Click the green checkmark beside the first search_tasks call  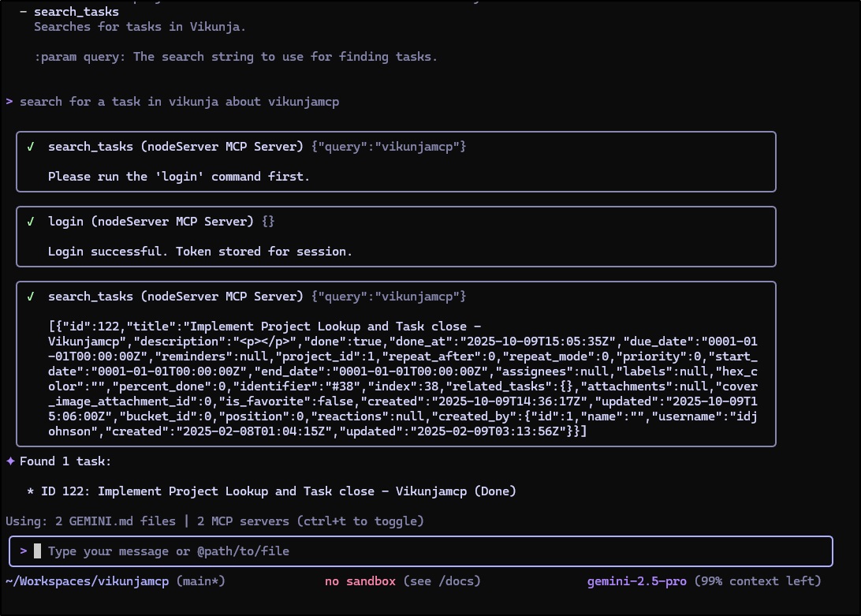click(30, 147)
